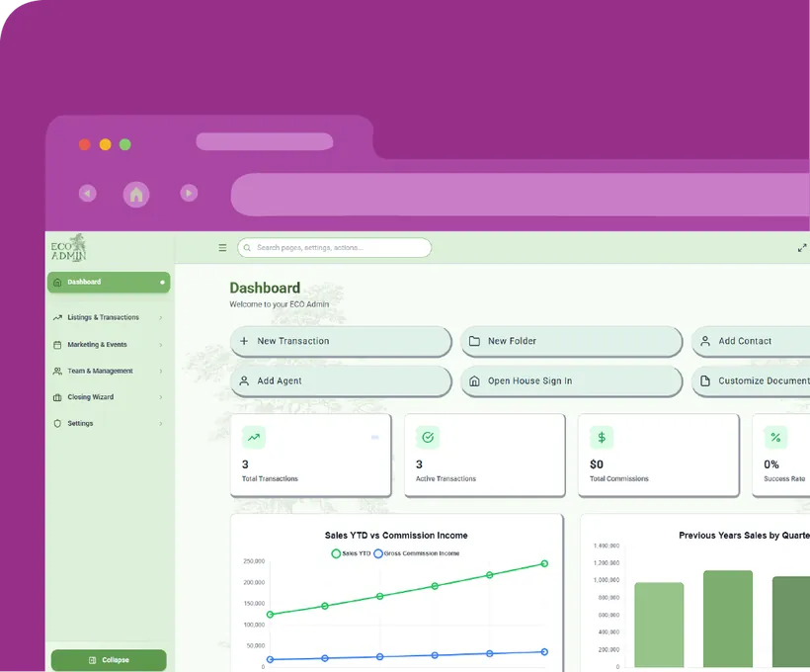Expand the Settings chevron
Screen dimensions: 810x672
tap(161, 424)
